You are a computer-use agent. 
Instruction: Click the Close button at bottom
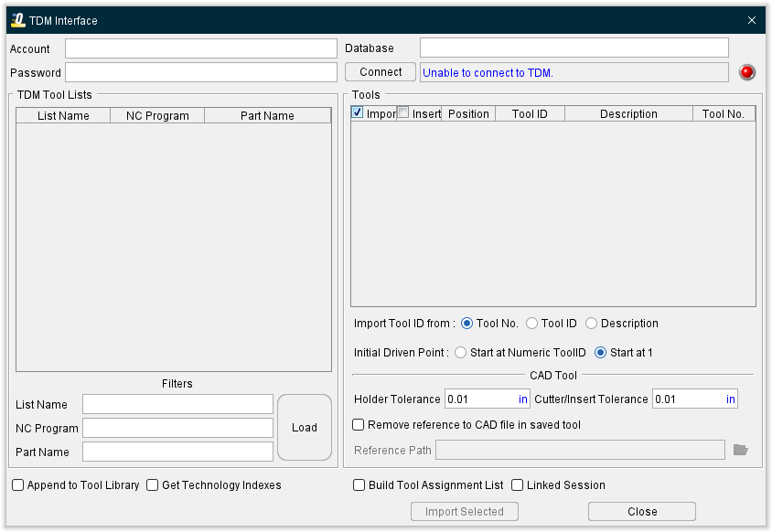(x=642, y=511)
